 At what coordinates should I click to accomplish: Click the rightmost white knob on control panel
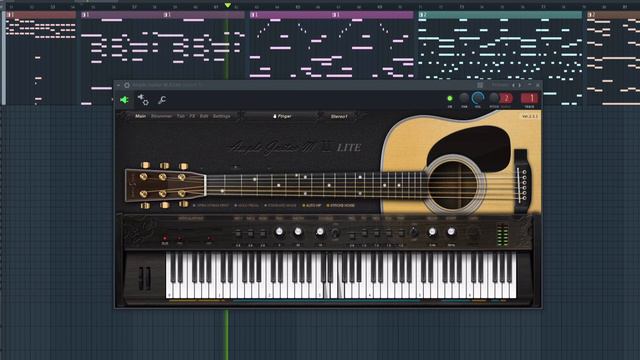click(x=451, y=232)
